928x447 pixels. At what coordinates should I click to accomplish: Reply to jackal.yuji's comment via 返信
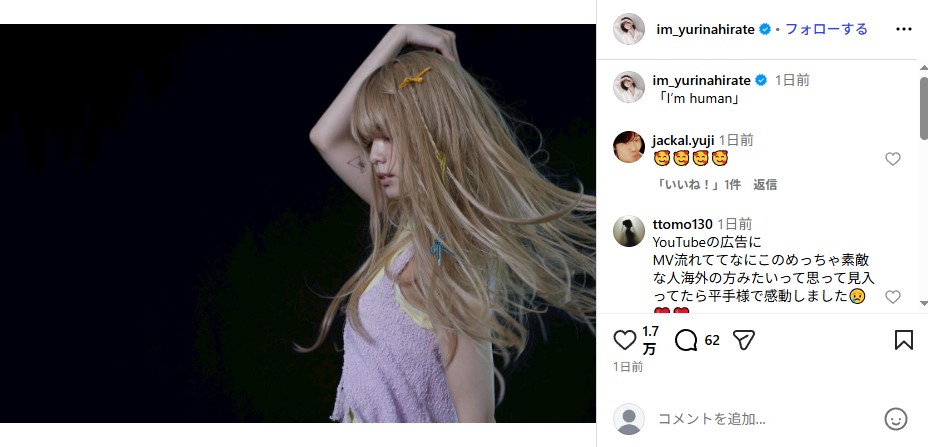(x=765, y=184)
